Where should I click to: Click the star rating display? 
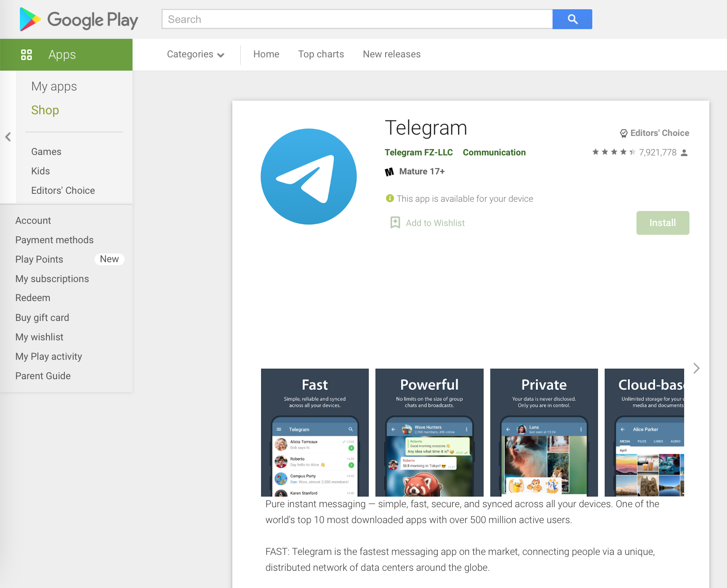(614, 152)
